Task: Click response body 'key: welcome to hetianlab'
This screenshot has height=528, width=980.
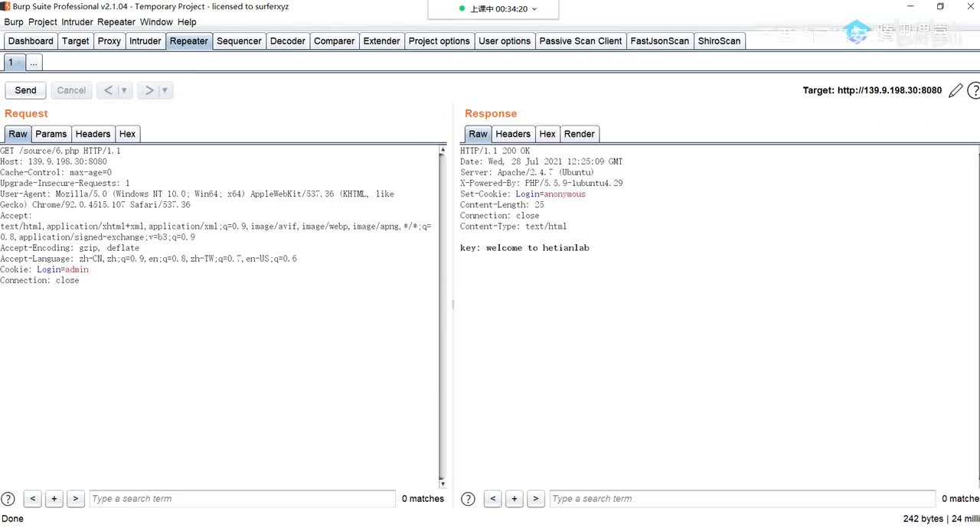Action: point(524,248)
